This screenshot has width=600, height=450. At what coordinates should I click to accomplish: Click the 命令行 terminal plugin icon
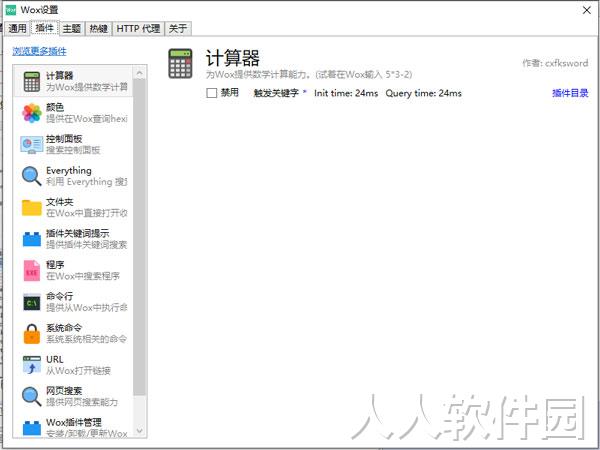(x=32, y=302)
